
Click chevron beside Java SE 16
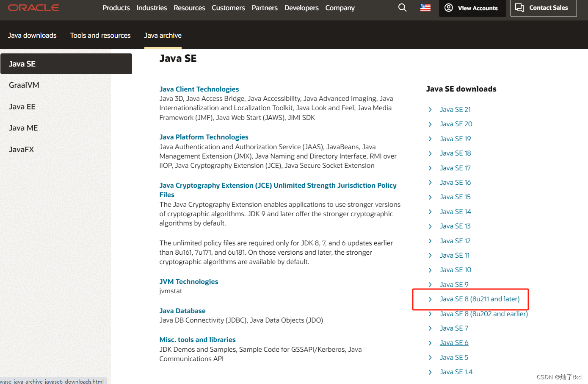point(430,183)
